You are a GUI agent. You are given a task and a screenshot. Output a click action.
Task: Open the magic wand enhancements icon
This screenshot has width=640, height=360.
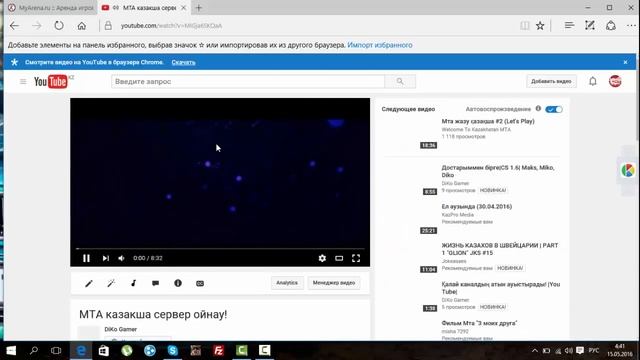[x=111, y=283]
